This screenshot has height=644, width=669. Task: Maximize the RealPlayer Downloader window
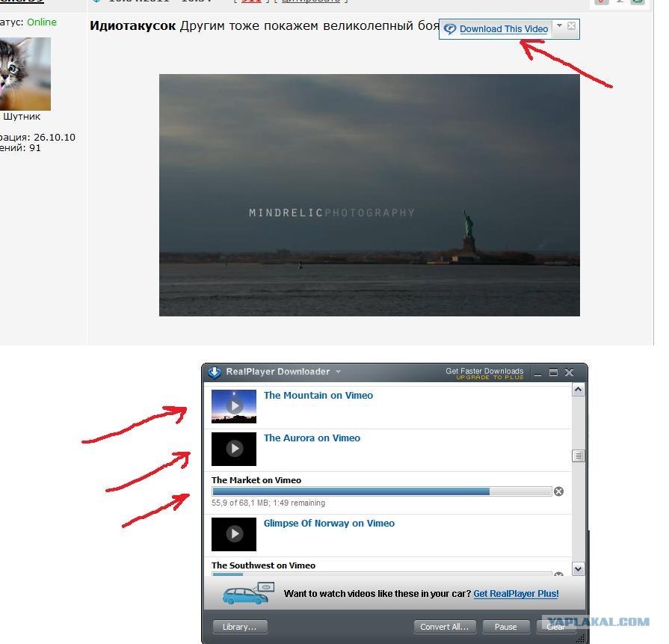coord(553,372)
